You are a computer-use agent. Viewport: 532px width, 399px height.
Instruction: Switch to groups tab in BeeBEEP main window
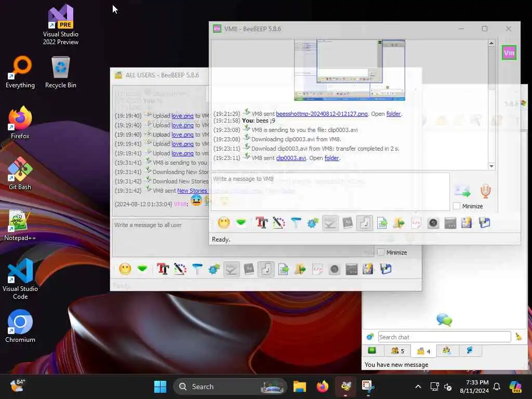pos(446,351)
